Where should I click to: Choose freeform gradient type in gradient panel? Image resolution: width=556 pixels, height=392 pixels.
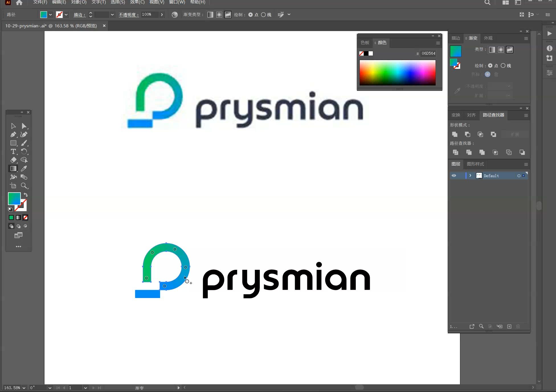(510, 50)
